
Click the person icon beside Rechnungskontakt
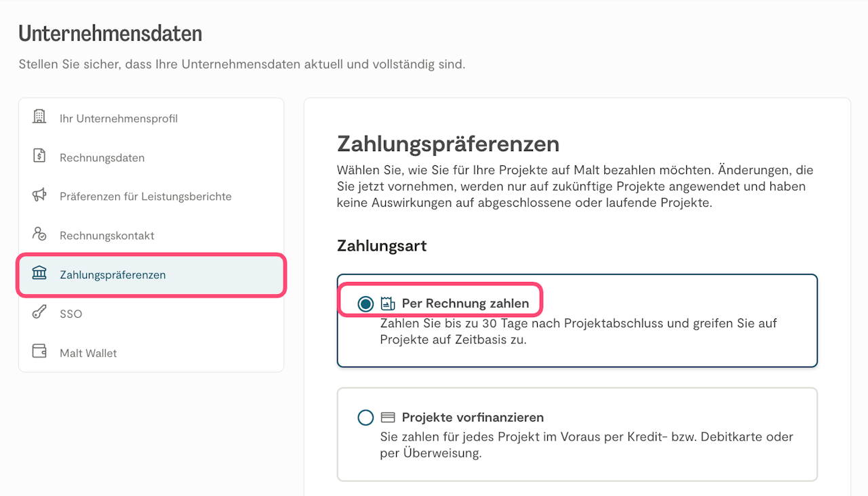coord(39,234)
